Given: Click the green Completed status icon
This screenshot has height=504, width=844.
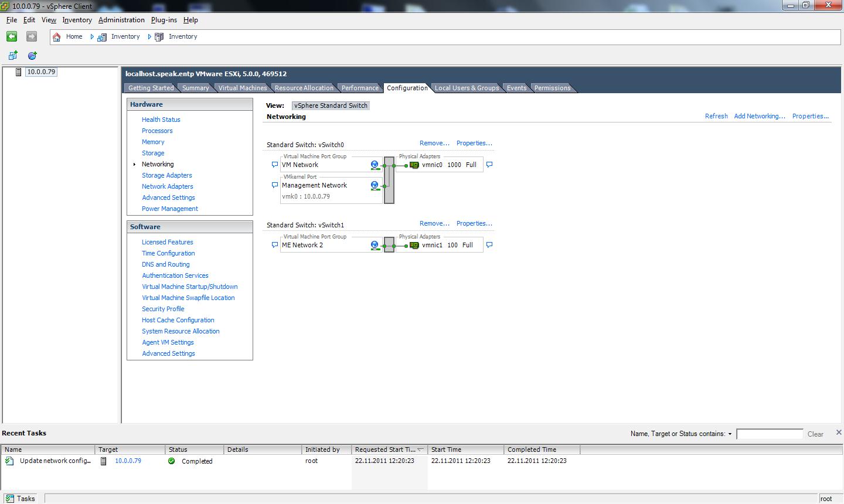Looking at the screenshot, I should click(x=172, y=461).
